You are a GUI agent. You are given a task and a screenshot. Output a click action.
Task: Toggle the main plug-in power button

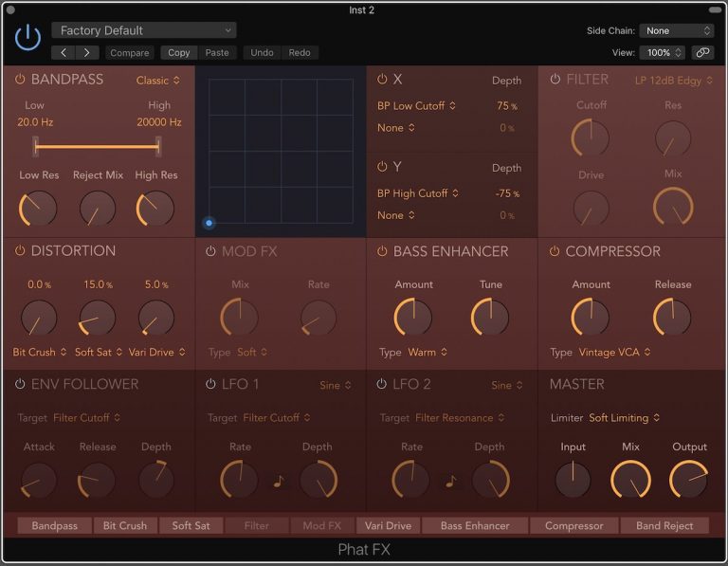(x=27, y=38)
